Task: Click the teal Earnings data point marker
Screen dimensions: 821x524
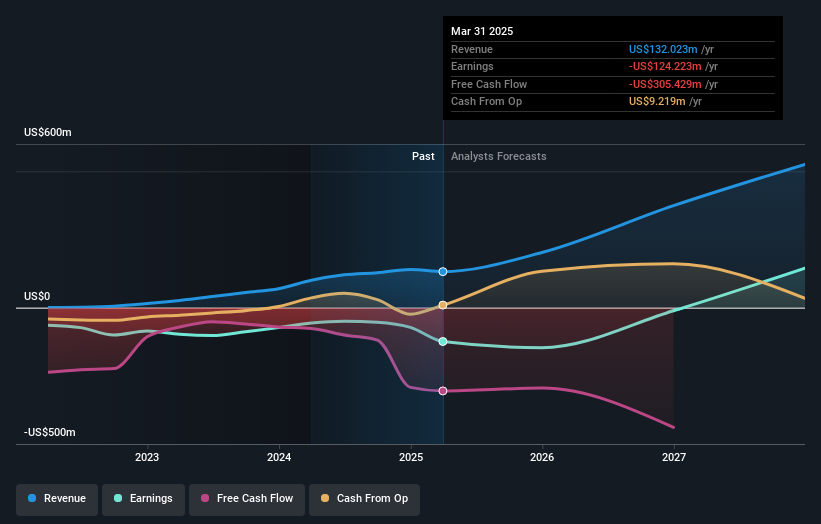Action: coord(443,341)
